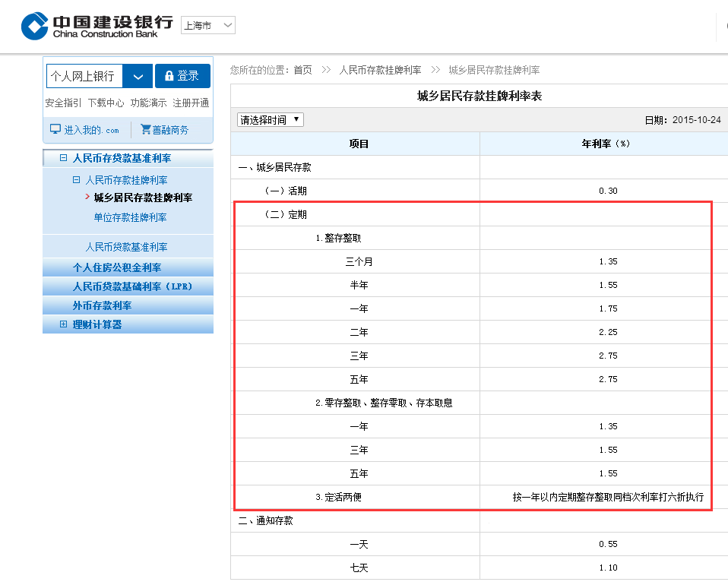Image resolution: width=728 pixels, height=585 pixels.
Task: Click the 个人网上银行 input field
Action: click(x=84, y=76)
